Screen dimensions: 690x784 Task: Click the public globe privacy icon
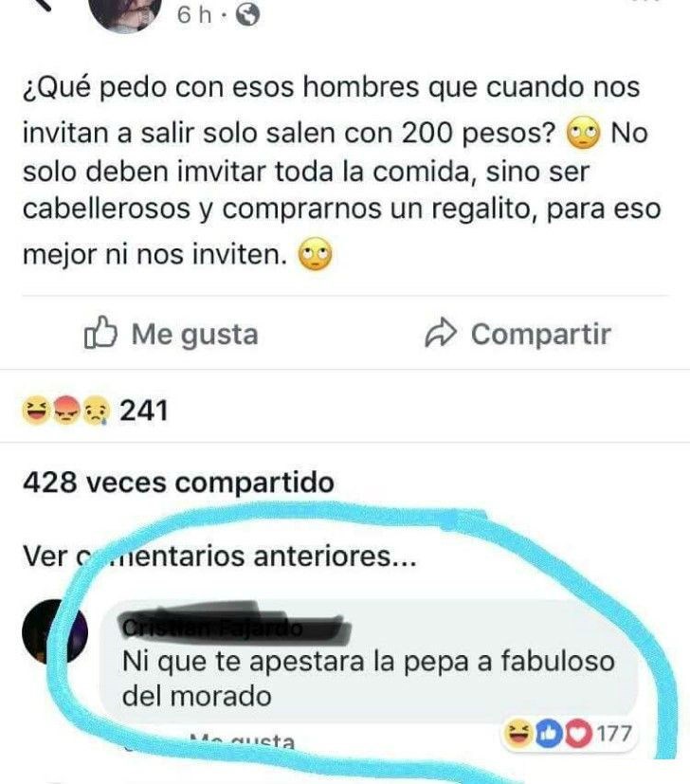click(x=247, y=15)
